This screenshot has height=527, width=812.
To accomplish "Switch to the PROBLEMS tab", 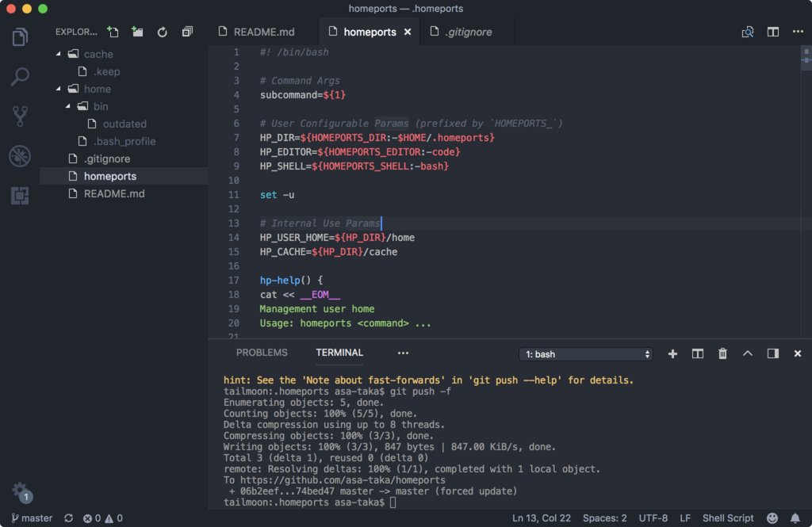I will [262, 353].
